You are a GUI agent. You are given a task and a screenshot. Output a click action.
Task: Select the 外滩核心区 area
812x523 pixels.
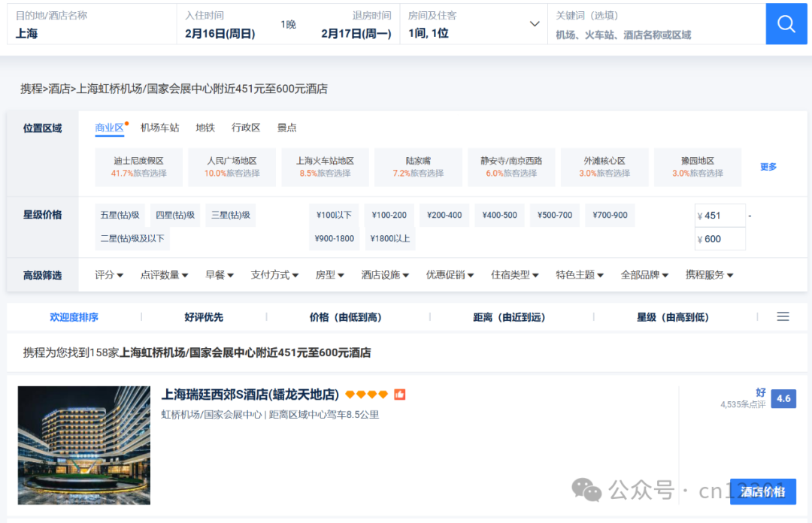pos(604,167)
